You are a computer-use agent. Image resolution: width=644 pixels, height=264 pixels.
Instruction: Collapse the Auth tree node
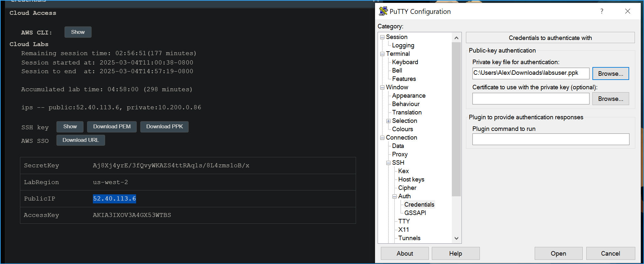(395, 196)
